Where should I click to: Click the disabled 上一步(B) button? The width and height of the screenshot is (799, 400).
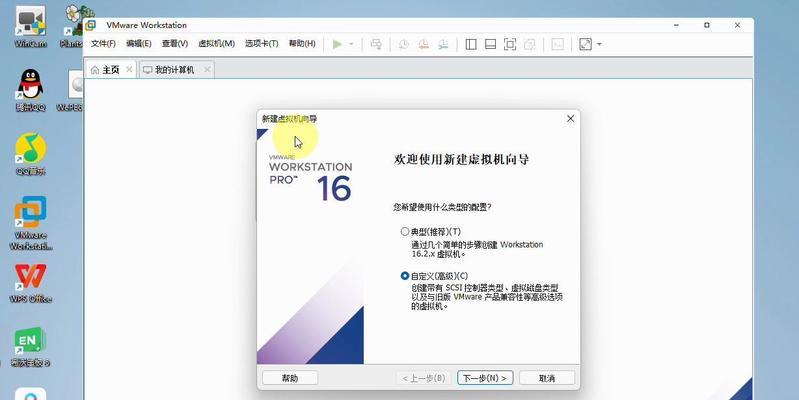tap(423, 378)
